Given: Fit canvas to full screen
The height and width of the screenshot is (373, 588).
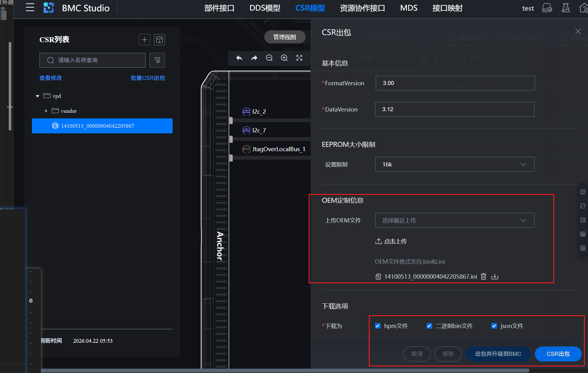Looking at the screenshot, I should click(x=299, y=58).
